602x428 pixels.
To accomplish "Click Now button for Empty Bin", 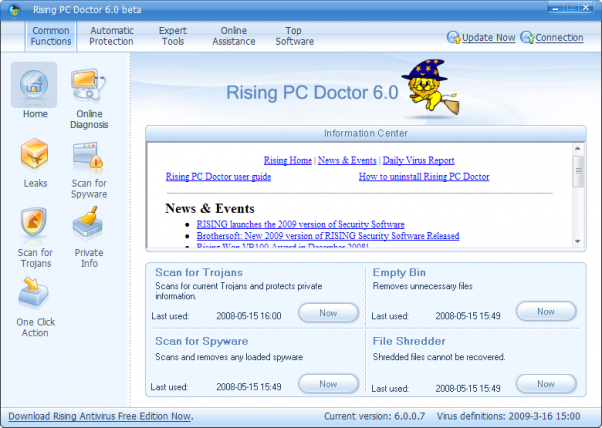I will click(546, 311).
